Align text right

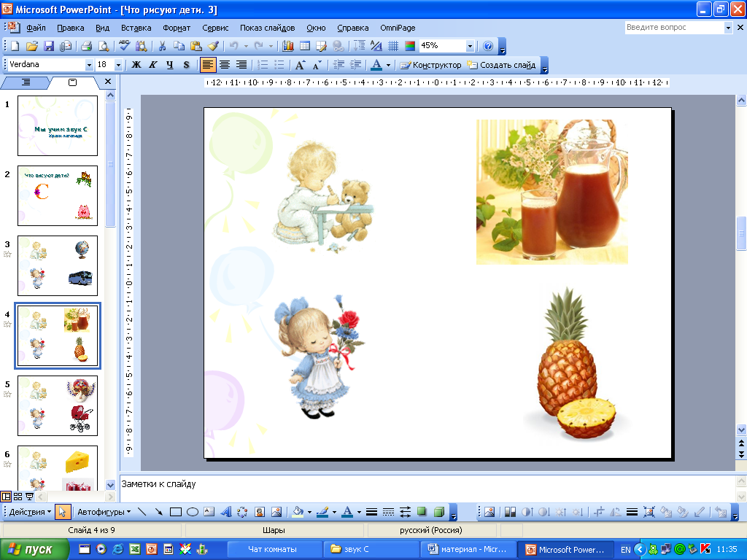coord(241,65)
